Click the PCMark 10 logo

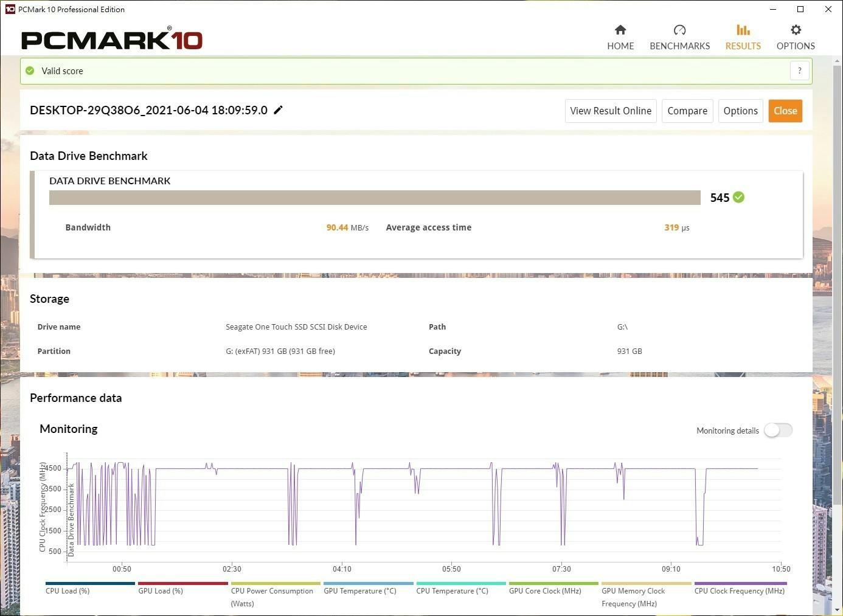point(111,39)
